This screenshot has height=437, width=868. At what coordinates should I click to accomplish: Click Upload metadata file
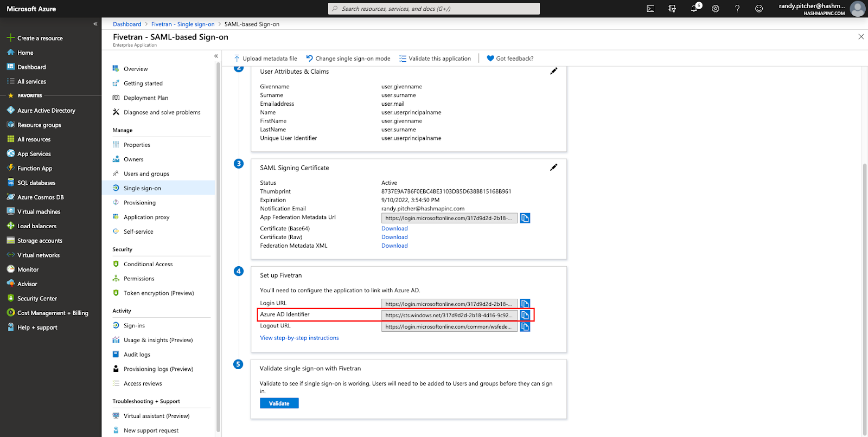[265, 59]
